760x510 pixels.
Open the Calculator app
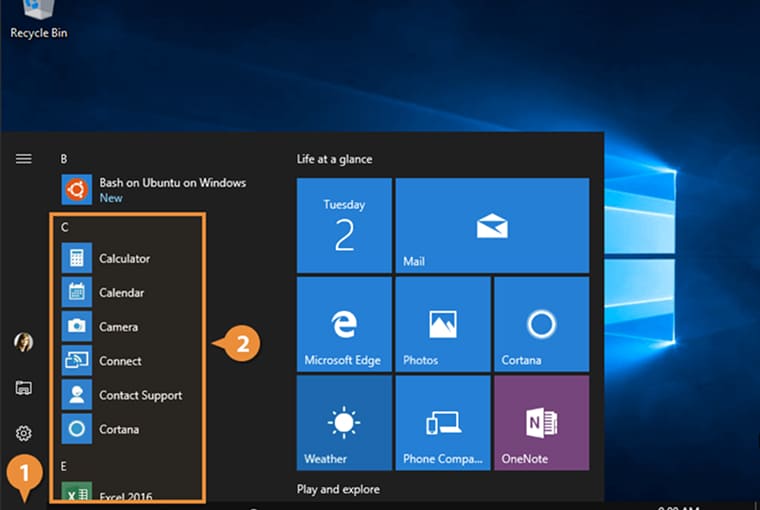click(x=124, y=259)
